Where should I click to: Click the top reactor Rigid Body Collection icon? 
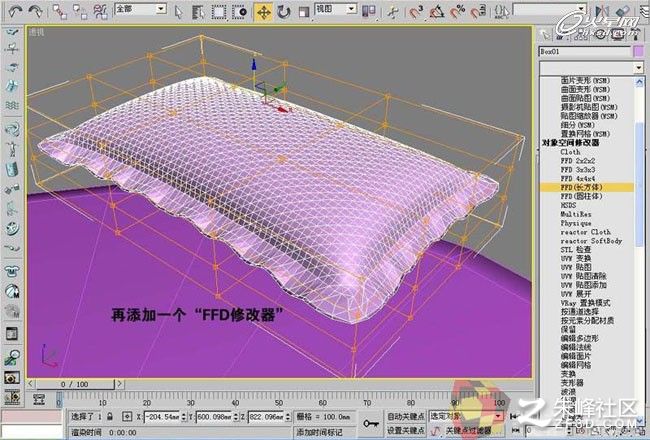coord(12,32)
